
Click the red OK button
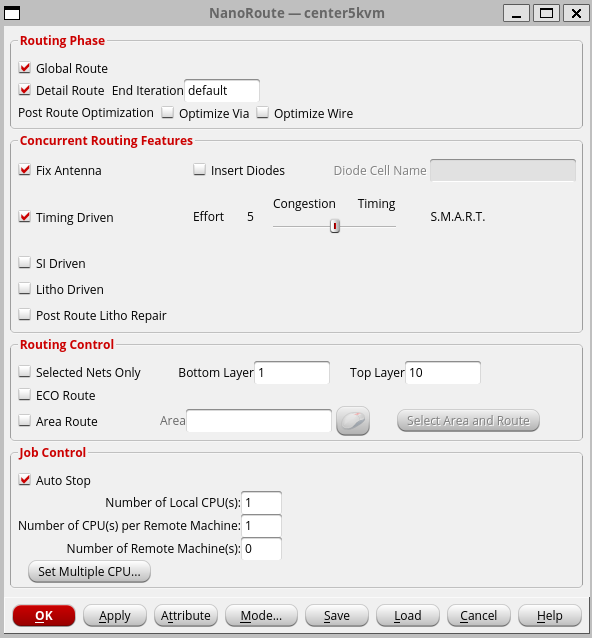click(44, 616)
